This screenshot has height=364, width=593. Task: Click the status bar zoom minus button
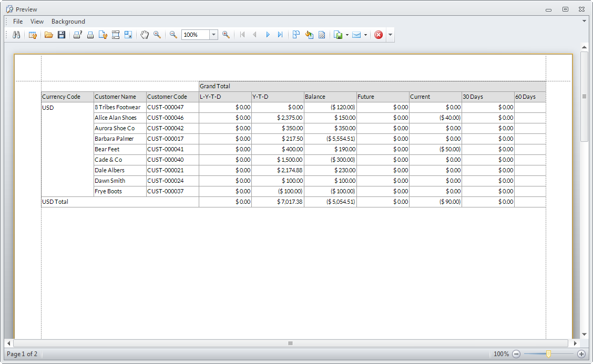pos(516,354)
